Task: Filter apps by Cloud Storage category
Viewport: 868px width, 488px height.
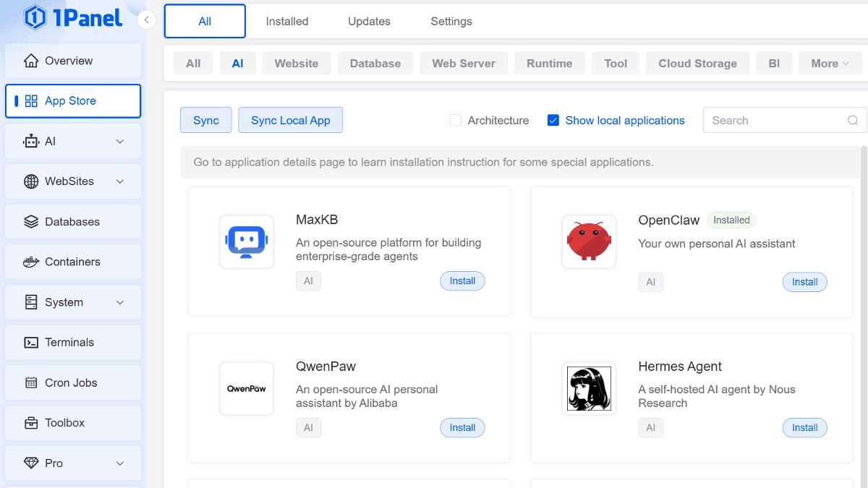Action: coord(698,64)
